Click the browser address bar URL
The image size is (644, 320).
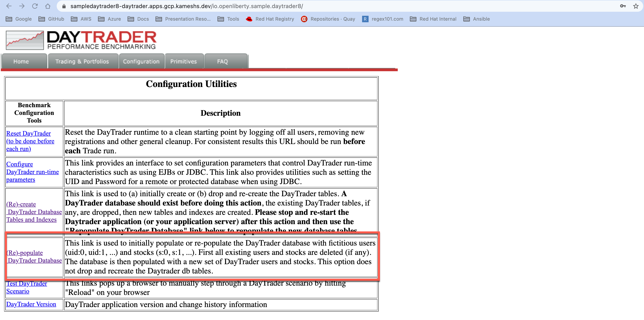click(187, 6)
